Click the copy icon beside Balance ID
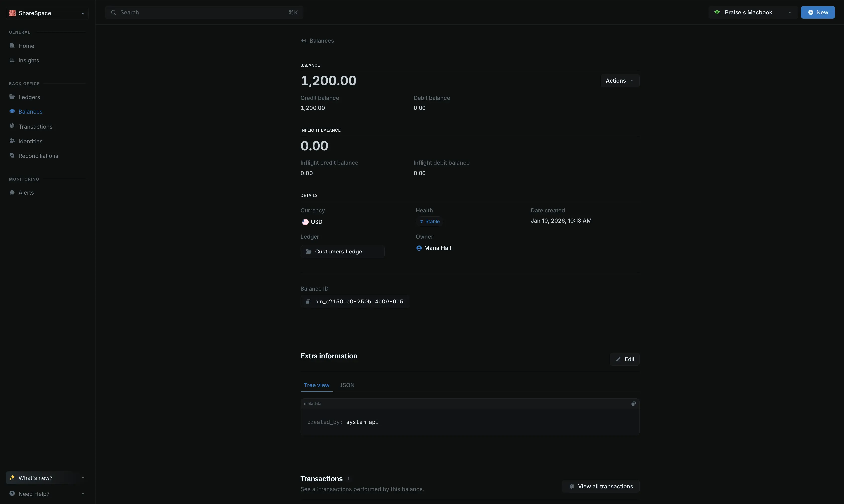This screenshot has height=504, width=844. pos(308,302)
